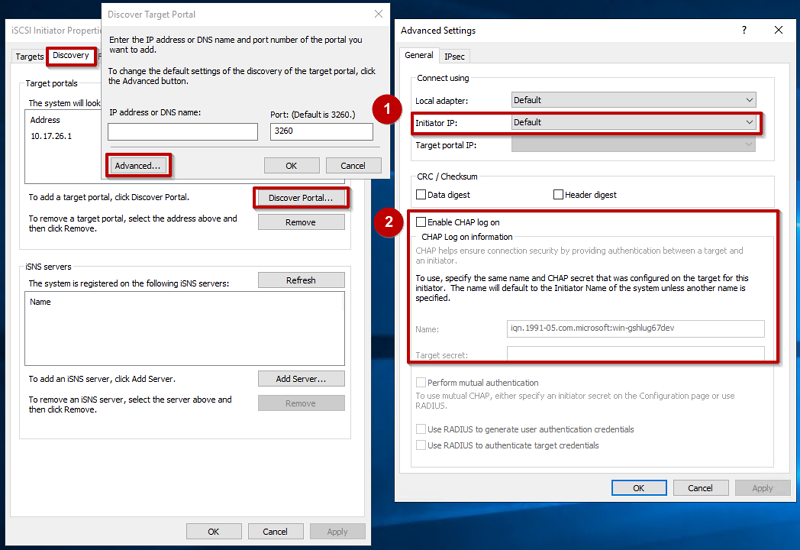
Task: Click the Refresh iSNS servers button
Action: click(x=300, y=280)
